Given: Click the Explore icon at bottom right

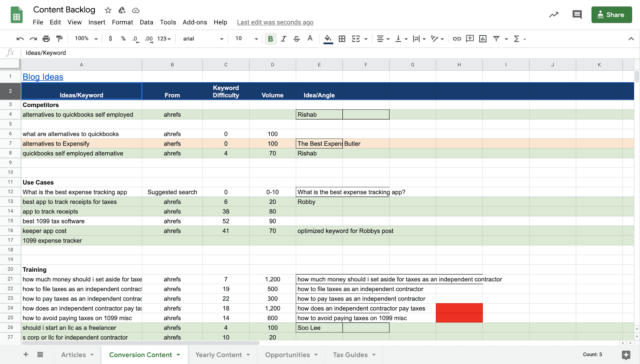Looking at the screenshot, I should pos(626,355).
